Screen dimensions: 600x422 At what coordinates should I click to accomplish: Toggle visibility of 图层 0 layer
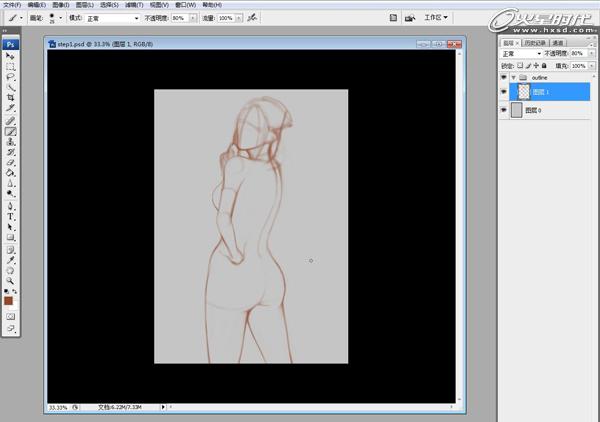pos(503,111)
